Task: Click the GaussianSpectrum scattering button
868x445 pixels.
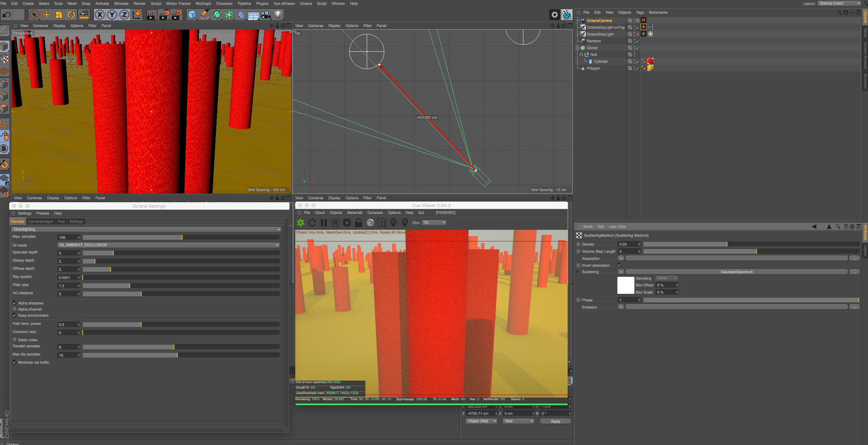Action: [736, 272]
